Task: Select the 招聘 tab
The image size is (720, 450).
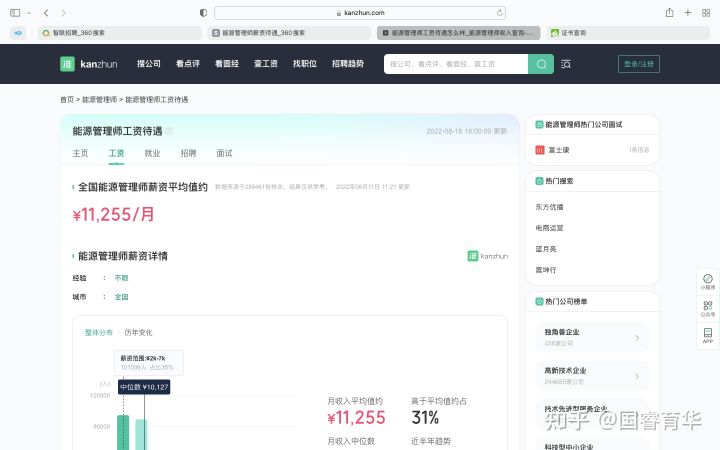Action: 188,153
